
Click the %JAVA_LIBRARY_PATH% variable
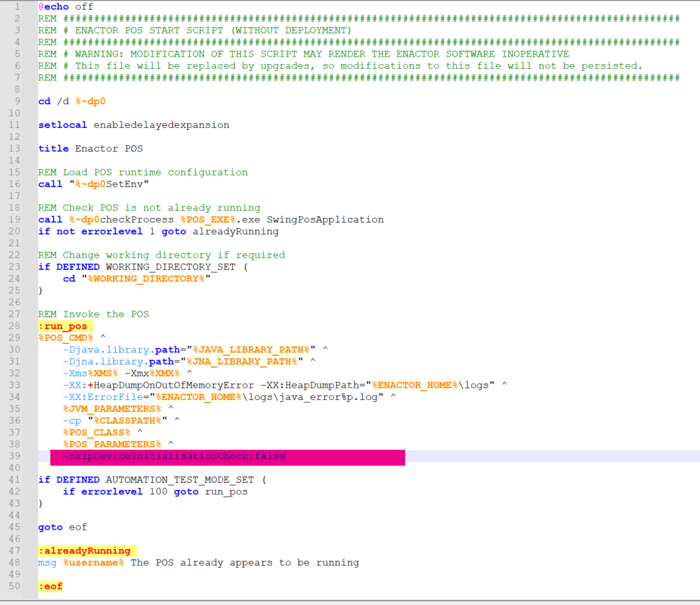(251, 350)
